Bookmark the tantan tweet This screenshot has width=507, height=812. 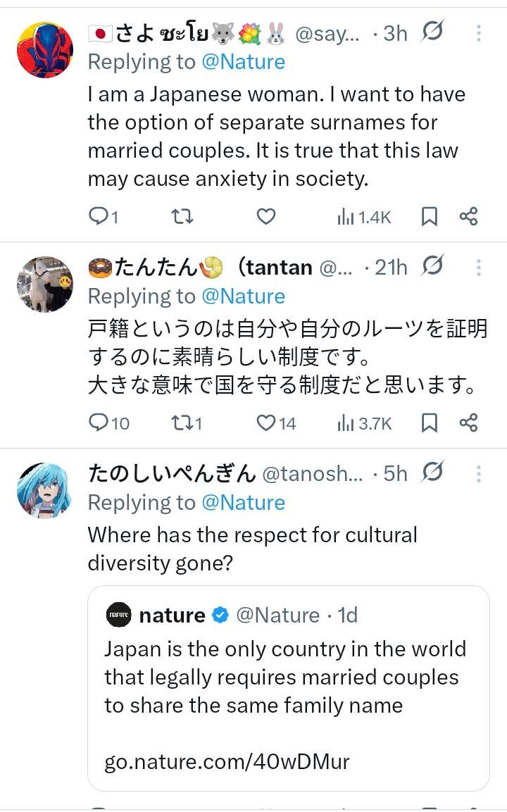(x=429, y=423)
